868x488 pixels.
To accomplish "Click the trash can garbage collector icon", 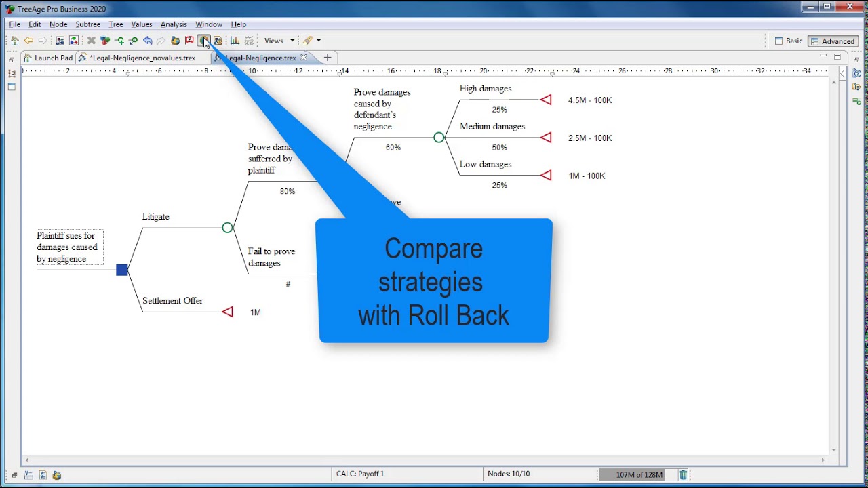I will [x=684, y=475].
